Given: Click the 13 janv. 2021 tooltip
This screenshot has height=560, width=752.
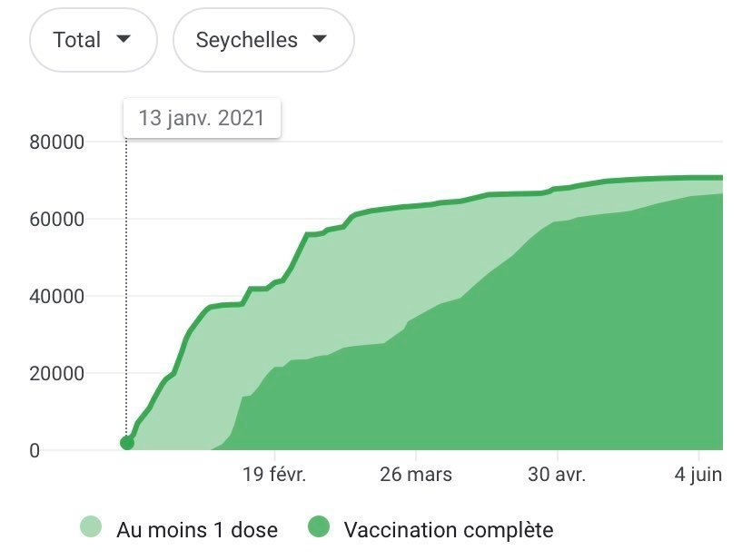Looking at the screenshot, I should (202, 118).
